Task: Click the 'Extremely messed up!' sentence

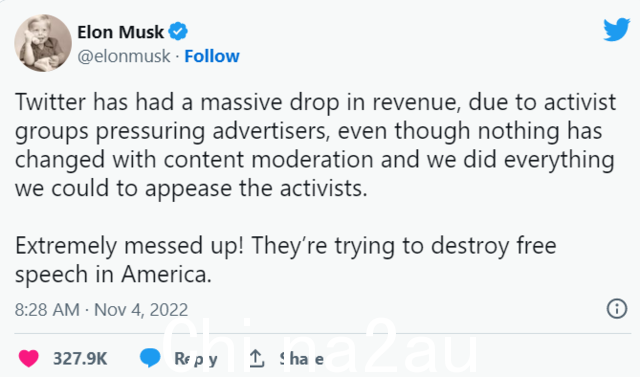Action: pyautogui.click(x=129, y=246)
